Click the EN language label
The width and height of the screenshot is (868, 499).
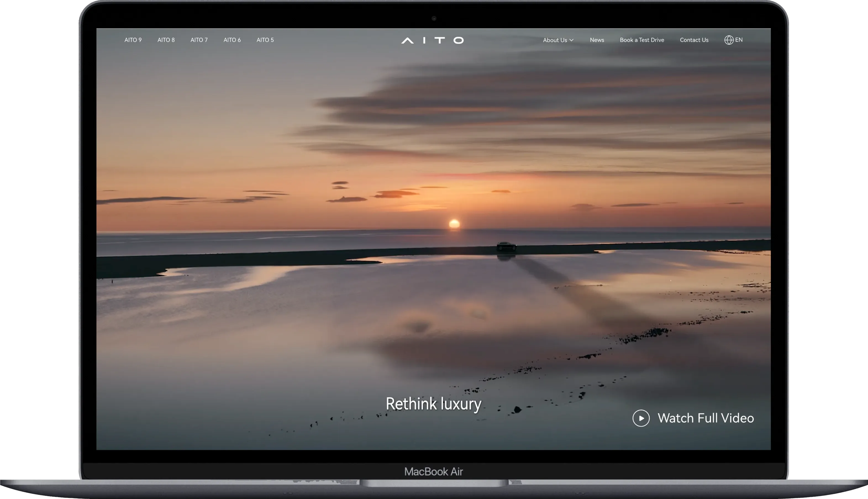tap(739, 40)
